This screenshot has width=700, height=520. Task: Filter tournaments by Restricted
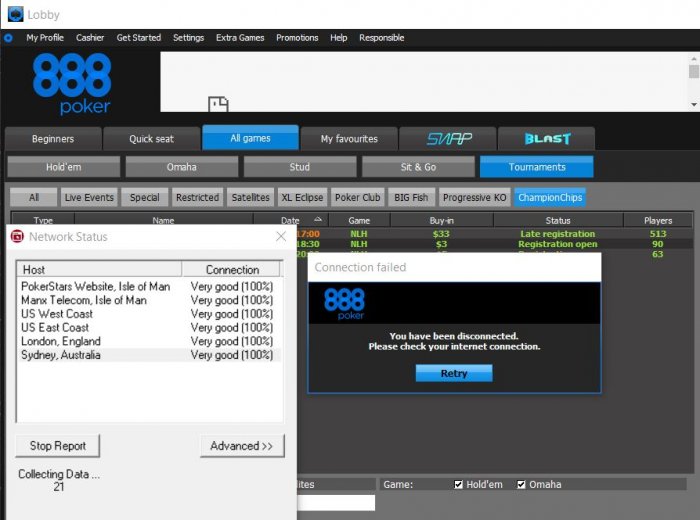[197, 197]
